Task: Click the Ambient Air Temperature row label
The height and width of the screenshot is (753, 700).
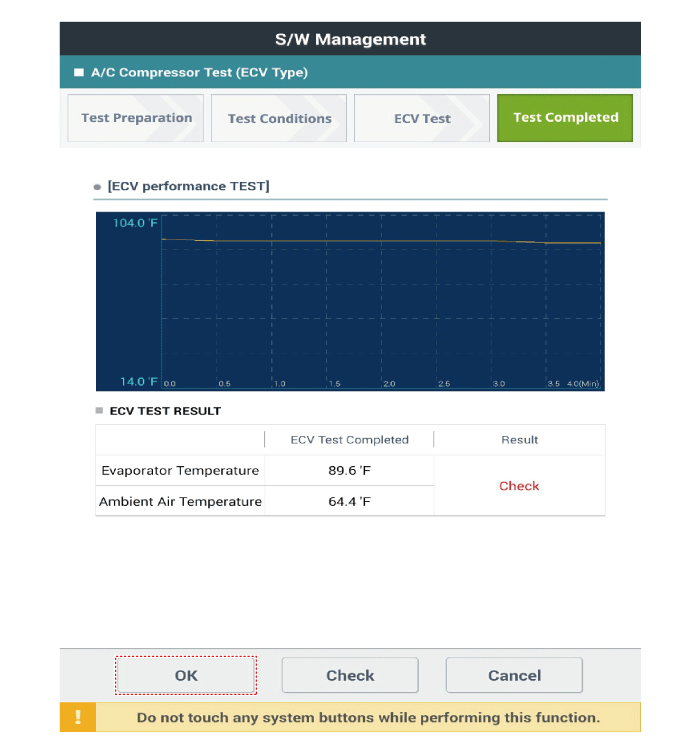Action: tap(180, 502)
